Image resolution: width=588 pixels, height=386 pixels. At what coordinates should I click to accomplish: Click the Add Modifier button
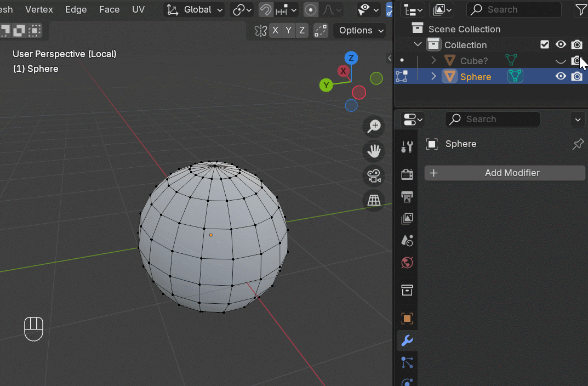click(504, 173)
